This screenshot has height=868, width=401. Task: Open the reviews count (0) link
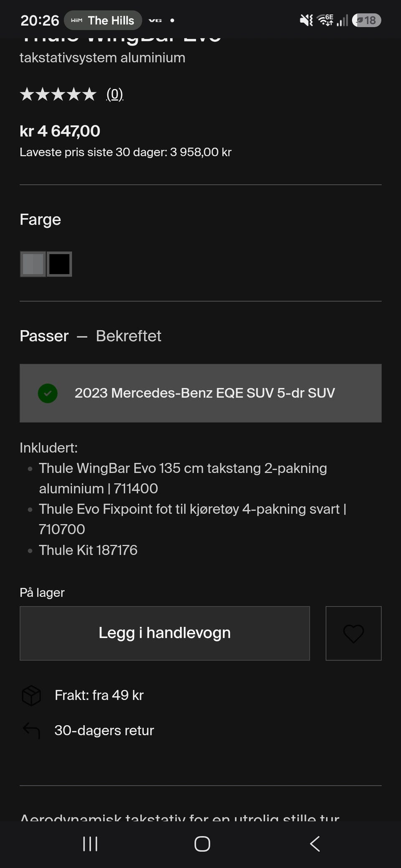tap(114, 94)
